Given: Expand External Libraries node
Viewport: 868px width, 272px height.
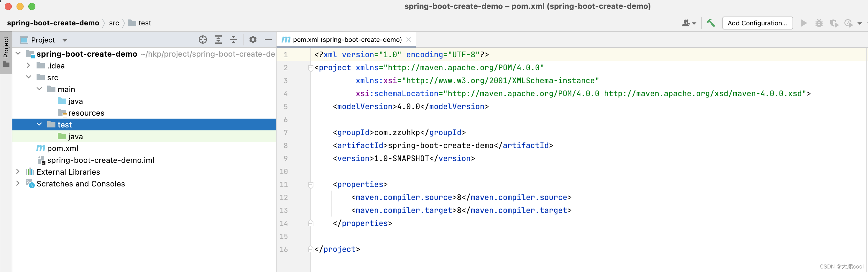Looking at the screenshot, I should point(18,172).
